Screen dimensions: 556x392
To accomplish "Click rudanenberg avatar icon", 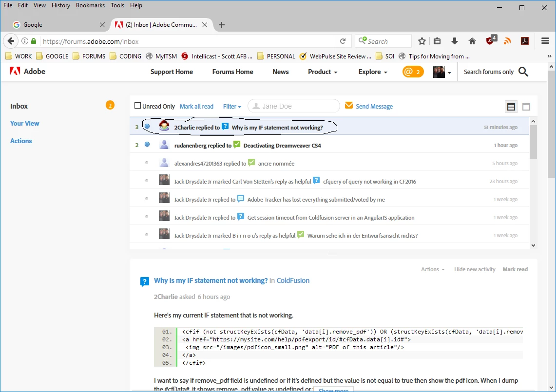I will (164, 144).
